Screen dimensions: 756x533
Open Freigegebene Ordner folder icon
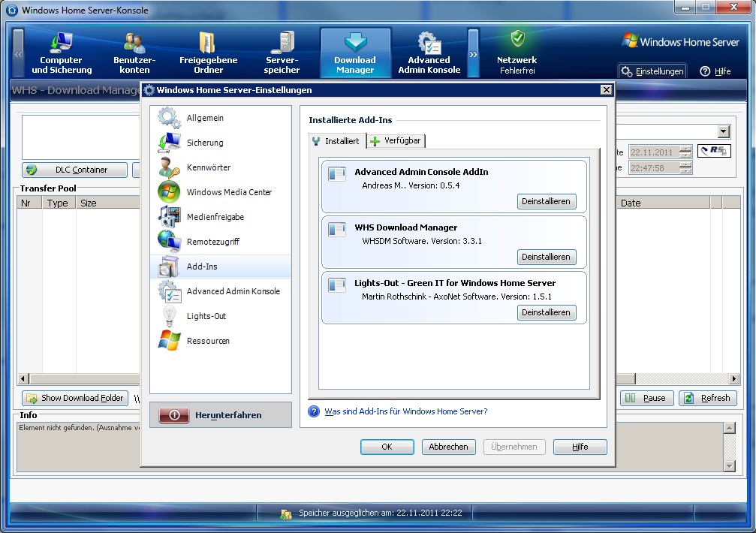pyautogui.click(x=207, y=42)
